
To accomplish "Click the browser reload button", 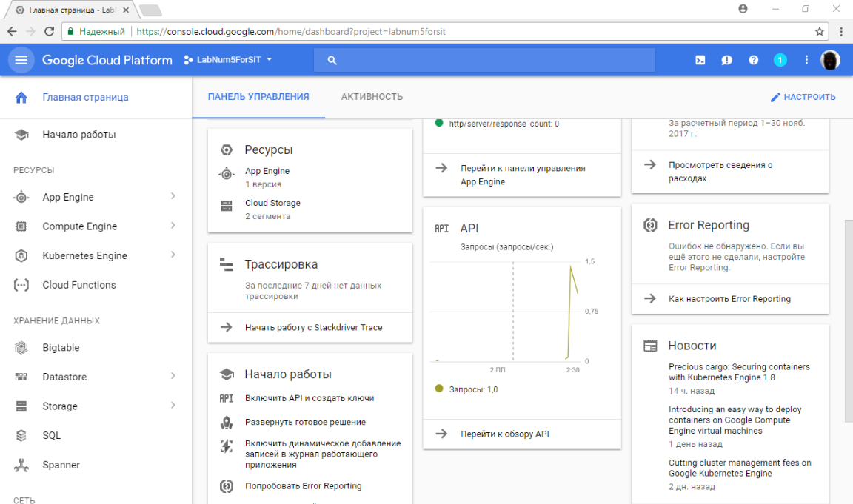I will coord(49,32).
